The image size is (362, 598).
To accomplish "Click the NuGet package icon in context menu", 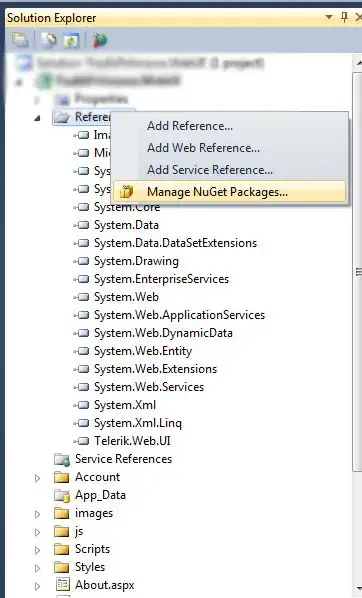I will coord(126,191).
